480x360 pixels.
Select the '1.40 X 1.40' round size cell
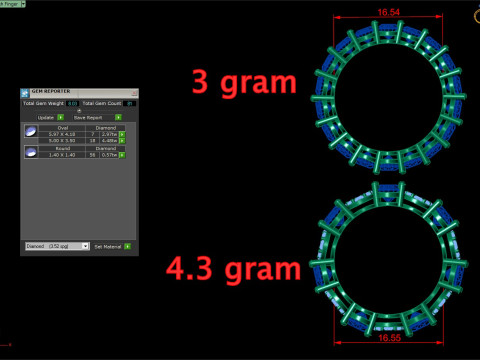point(62,155)
